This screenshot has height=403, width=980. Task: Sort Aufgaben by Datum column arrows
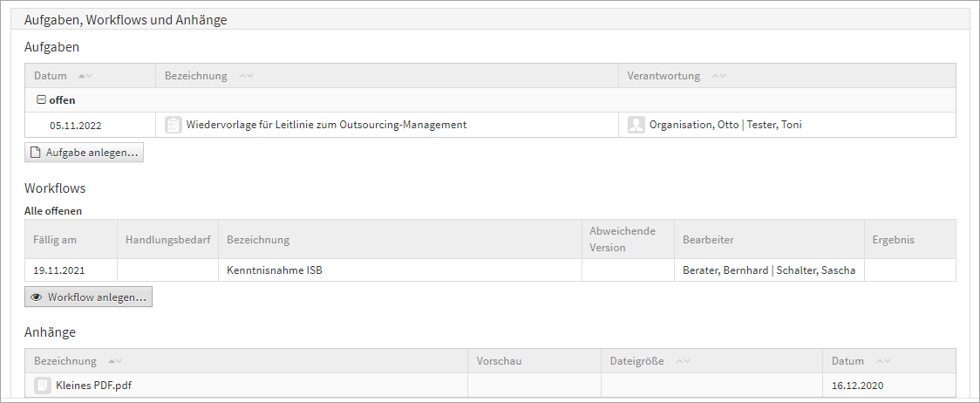coord(85,76)
